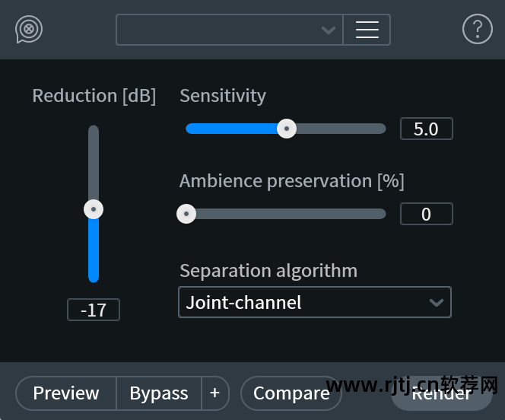Click the Ambience preservation value field
This screenshot has width=505, height=420.
(x=426, y=214)
